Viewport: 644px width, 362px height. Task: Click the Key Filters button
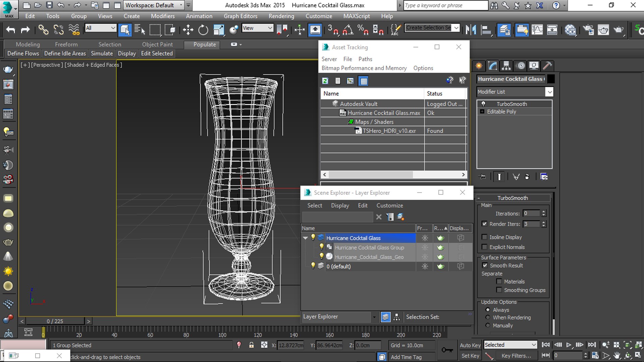(516, 356)
